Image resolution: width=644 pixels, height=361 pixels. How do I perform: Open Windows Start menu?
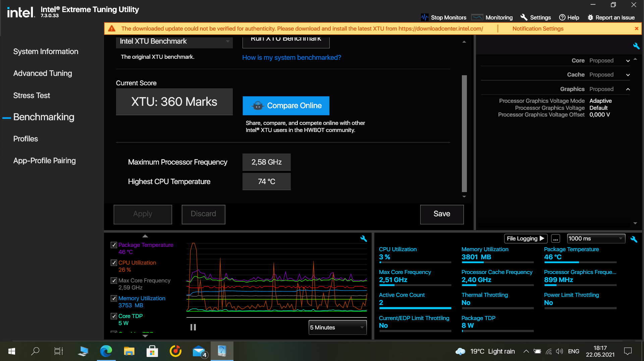click(x=11, y=351)
